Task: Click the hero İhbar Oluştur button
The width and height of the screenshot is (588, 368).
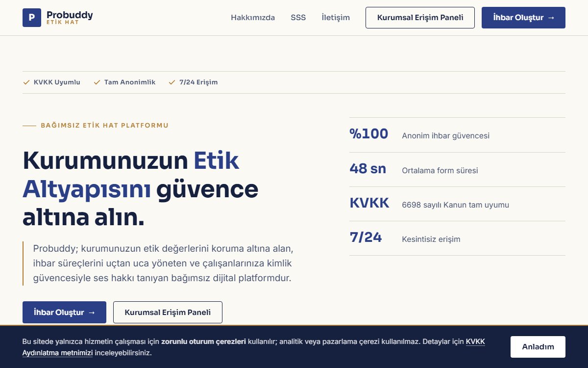Action: pyautogui.click(x=64, y=312)
